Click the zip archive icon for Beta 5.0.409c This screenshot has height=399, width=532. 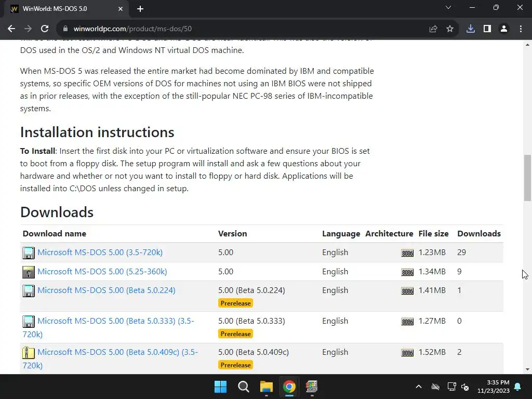[x=29, y=353]
